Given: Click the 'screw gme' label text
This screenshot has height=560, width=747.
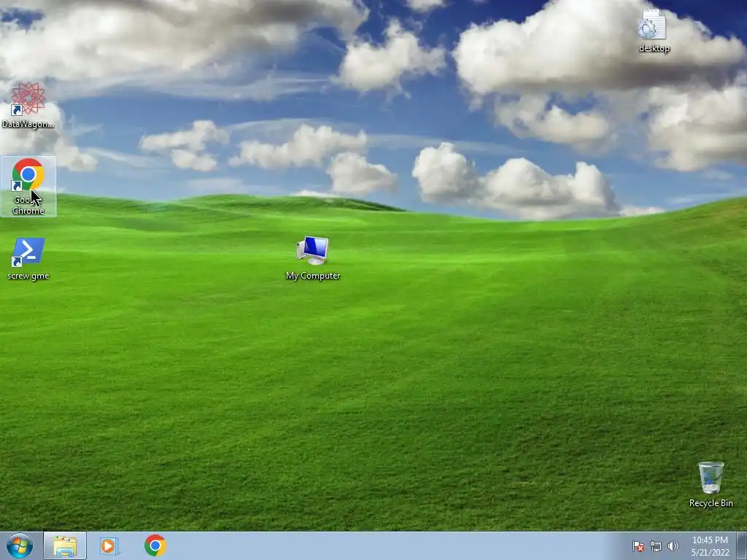Looking at the screenshot, I should [x=28, y=276].
